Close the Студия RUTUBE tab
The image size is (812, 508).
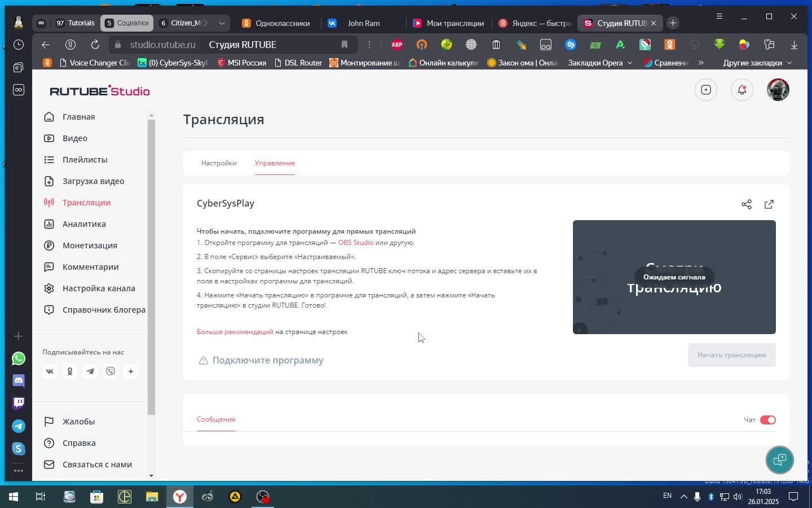pos(654,23)
